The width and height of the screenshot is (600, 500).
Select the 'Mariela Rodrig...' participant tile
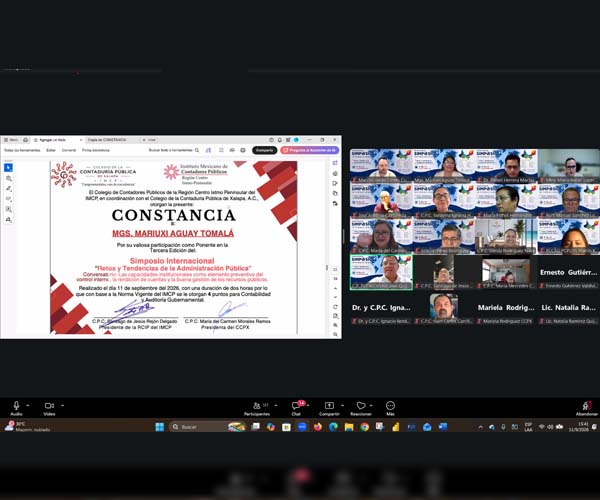506,308
